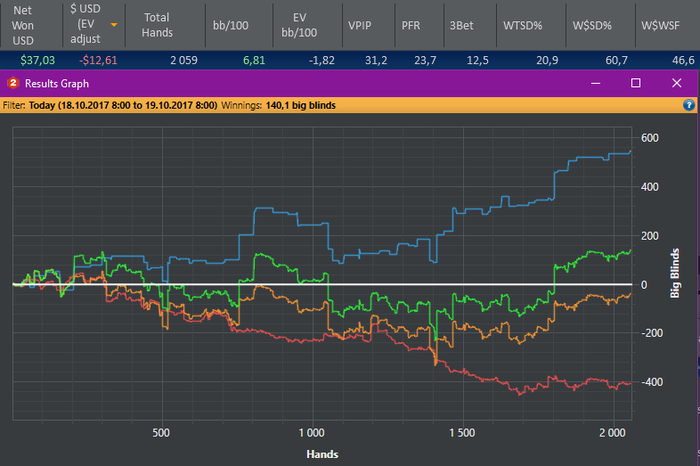700x466 pixels.
Task: Click the 140,1 big blinds winnings text
Action: (x=300, y=105)
